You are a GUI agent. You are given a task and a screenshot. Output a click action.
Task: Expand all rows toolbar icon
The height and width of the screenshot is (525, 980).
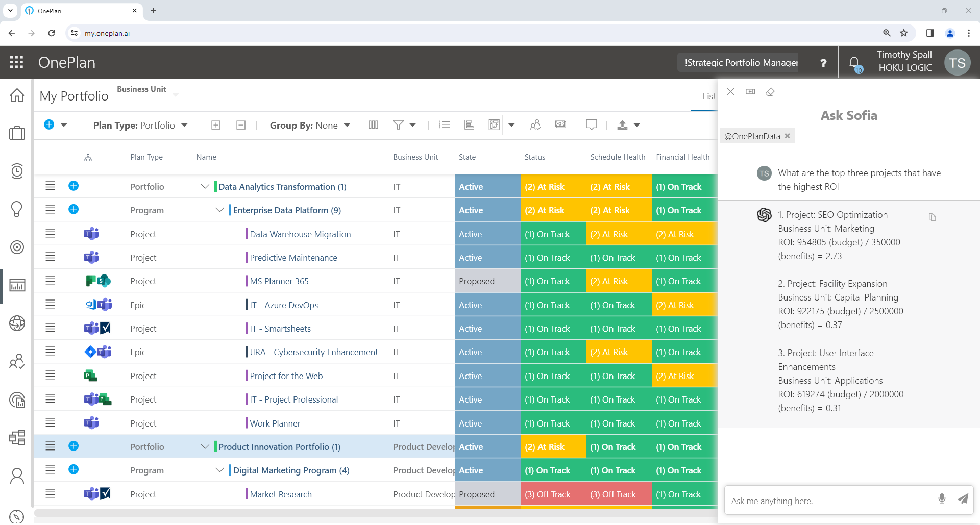click(216, 125)
